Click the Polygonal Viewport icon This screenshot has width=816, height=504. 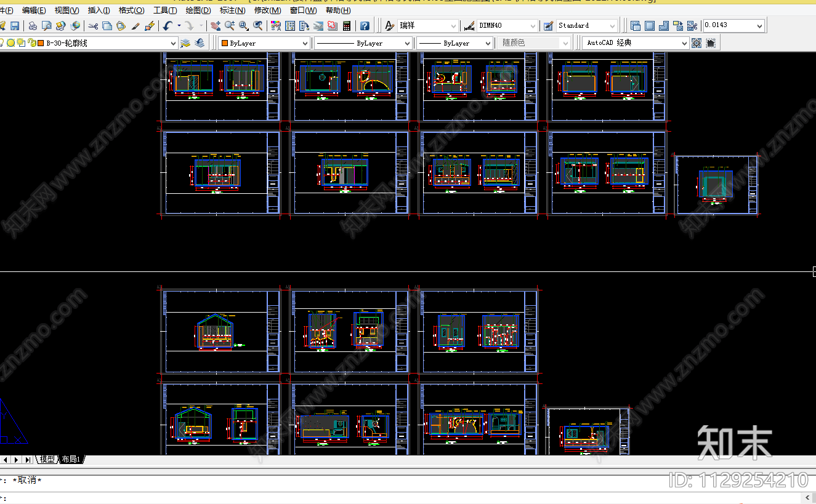[663, 26]
